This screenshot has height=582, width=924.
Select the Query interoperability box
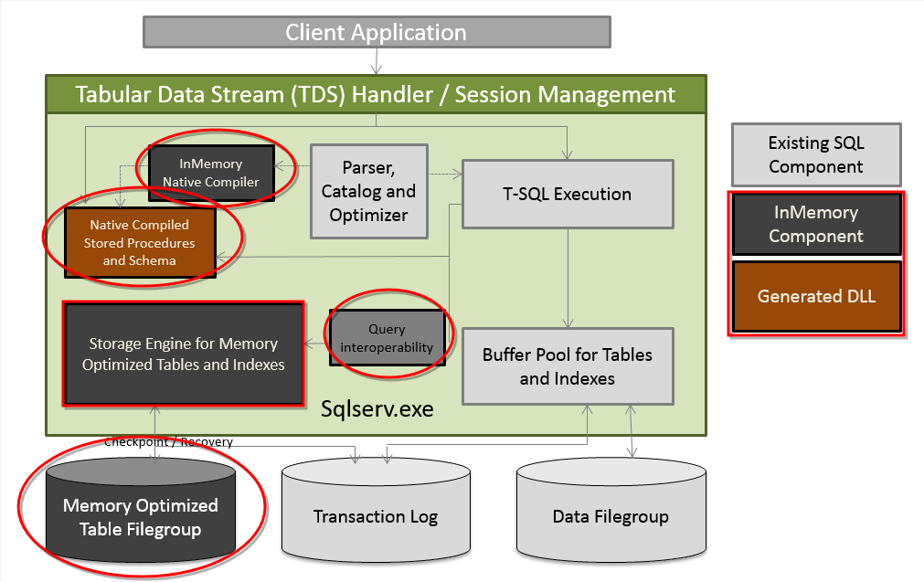point(387,338)
